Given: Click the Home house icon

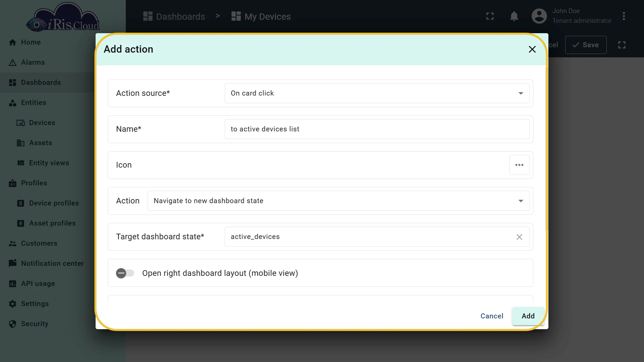Looking at the screenshot, I should 12,42.
